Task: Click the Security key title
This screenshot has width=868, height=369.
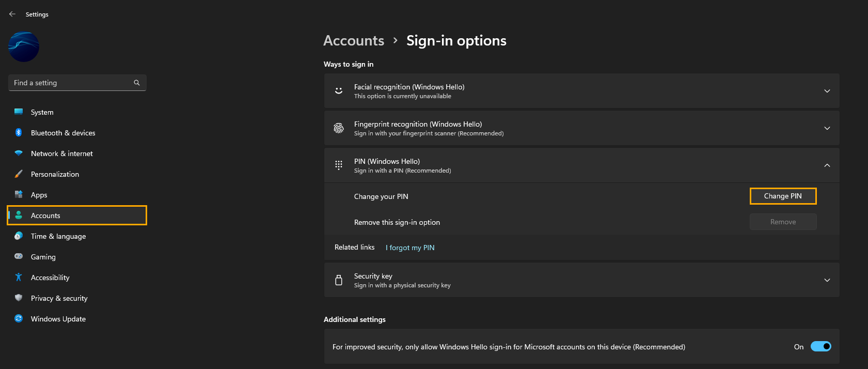Action: (373, 276)
